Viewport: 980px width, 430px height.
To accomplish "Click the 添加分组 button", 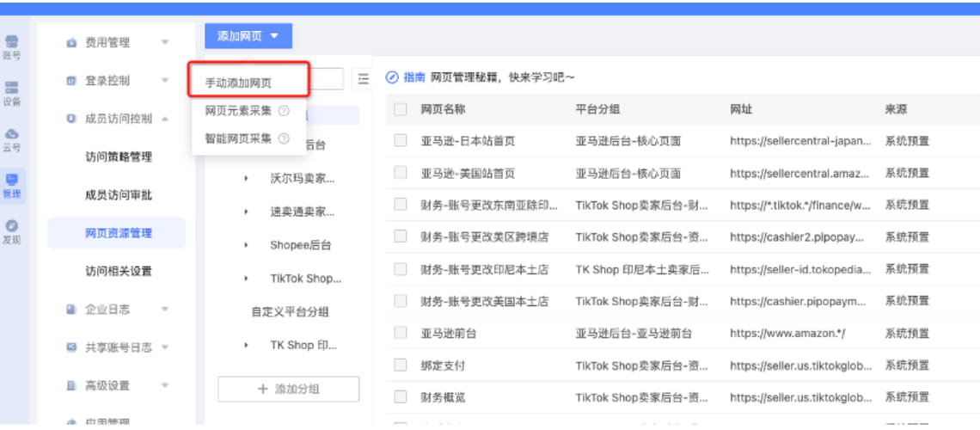I will coord(288,389).
